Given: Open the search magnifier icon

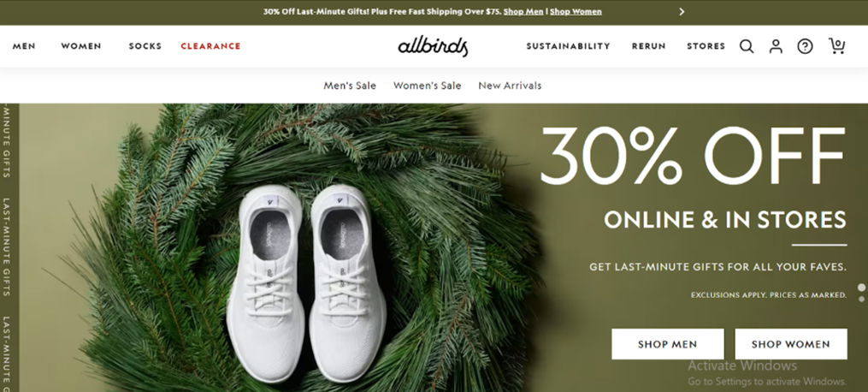Looking at the screenshot, I should [747, 46].
